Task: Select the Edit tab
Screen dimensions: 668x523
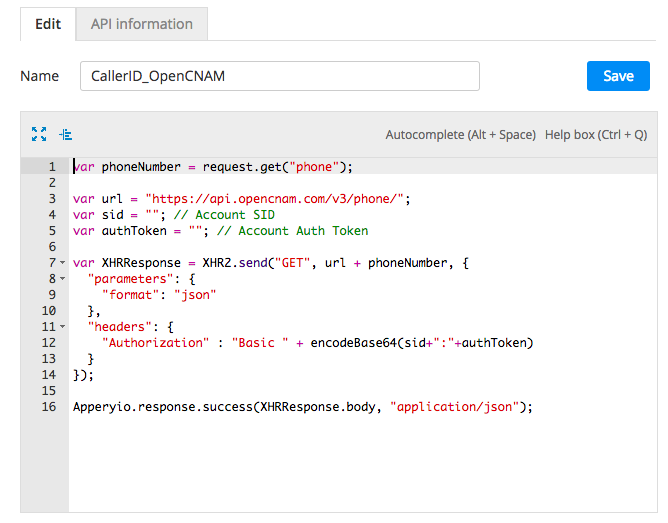Action: [x=48, y=24]
